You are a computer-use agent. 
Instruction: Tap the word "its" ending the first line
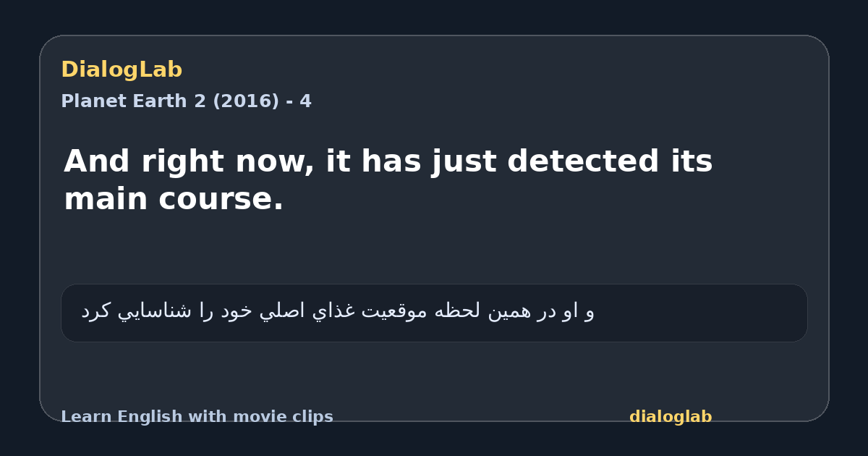[x=692, y=161]
